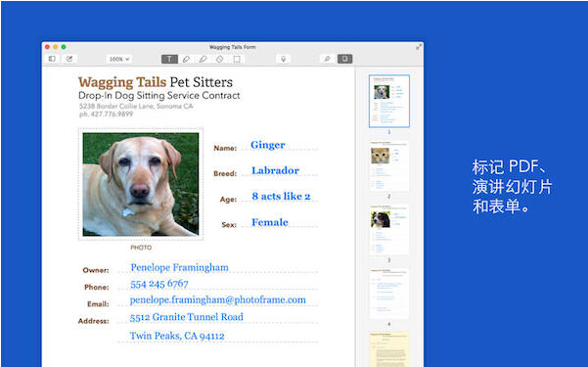The image size is (588, 367).
Task: Open page 2 thumbnail with cat
Action: click(389, 165)
